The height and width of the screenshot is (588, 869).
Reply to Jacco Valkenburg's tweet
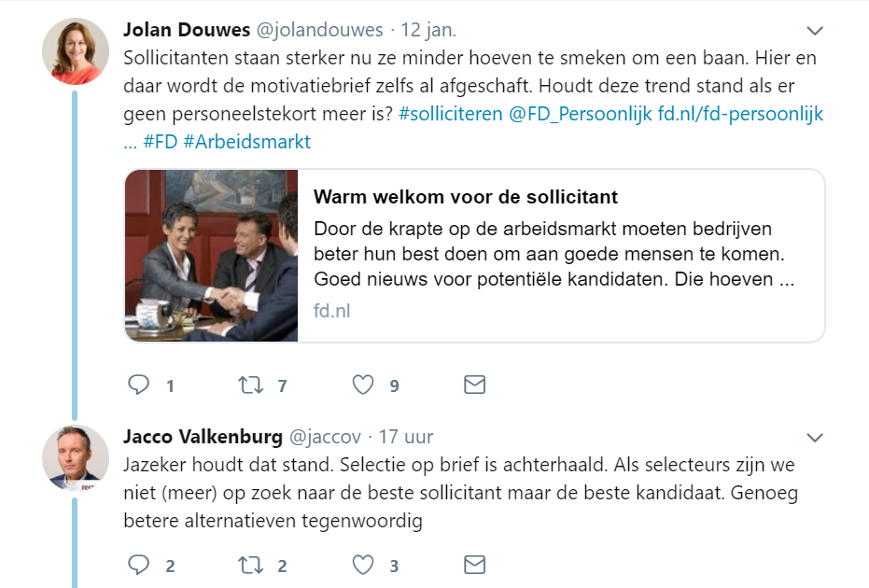138,565
